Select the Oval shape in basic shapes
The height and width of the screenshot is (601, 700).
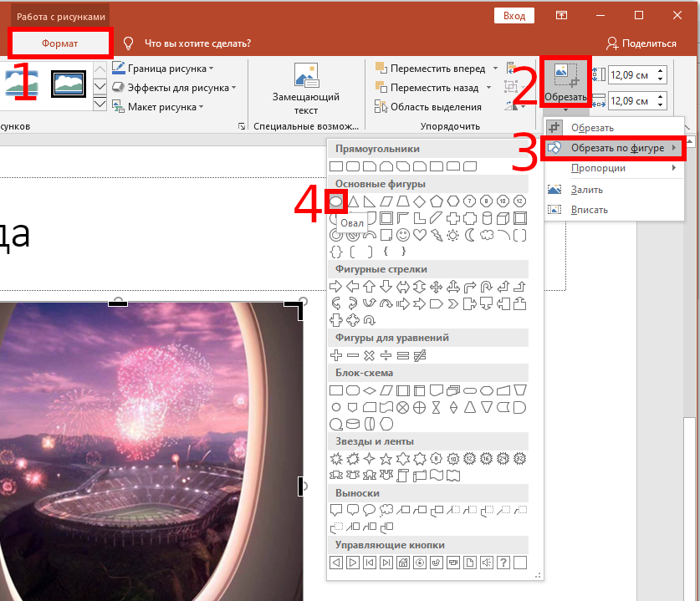click(x=336, y=201)
